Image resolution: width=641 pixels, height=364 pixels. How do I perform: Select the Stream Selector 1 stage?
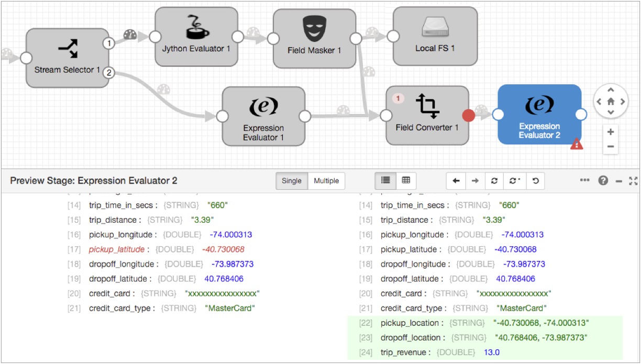click(67, 58)
